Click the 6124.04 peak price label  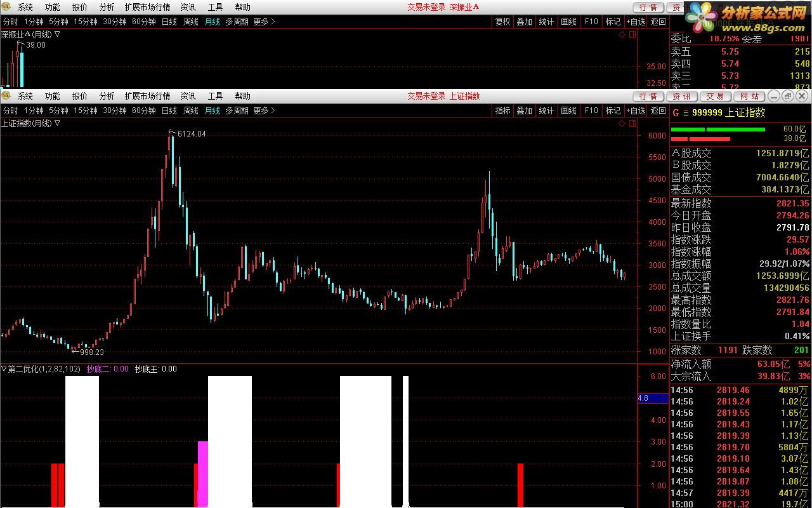(192, 134)
